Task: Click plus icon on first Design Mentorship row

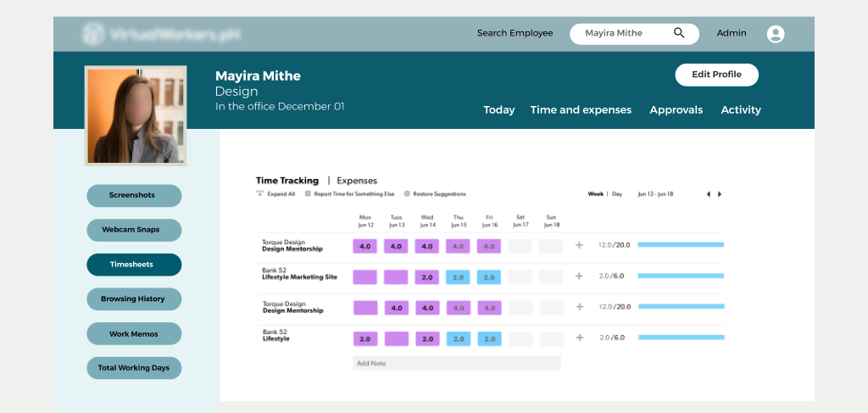Action: click(x=580, y=246)
